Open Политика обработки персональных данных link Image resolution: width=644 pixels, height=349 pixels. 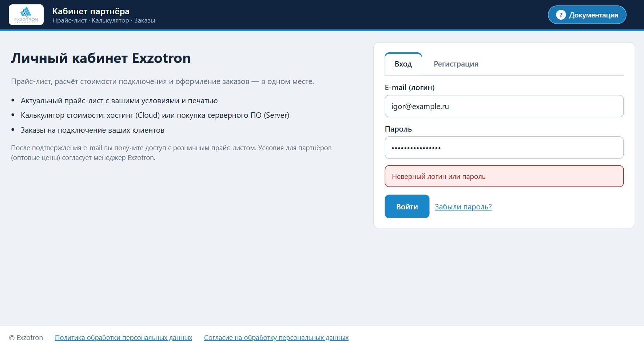coord(123,338)
